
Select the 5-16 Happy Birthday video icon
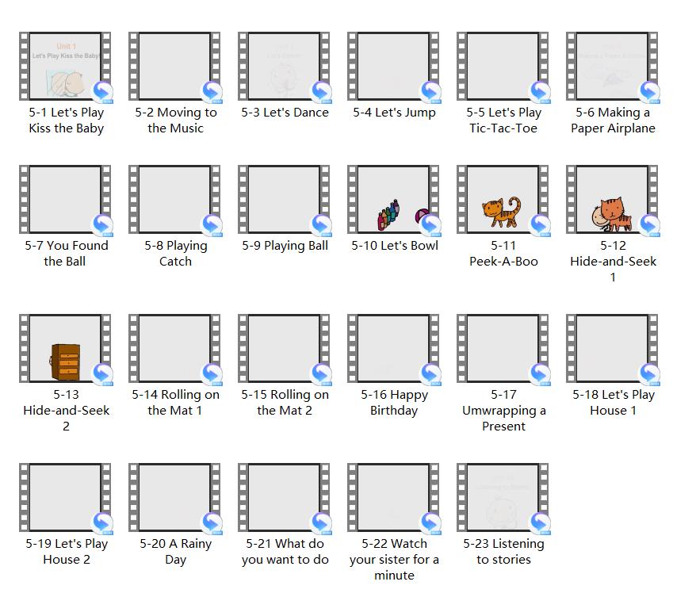tap(394, 350)
